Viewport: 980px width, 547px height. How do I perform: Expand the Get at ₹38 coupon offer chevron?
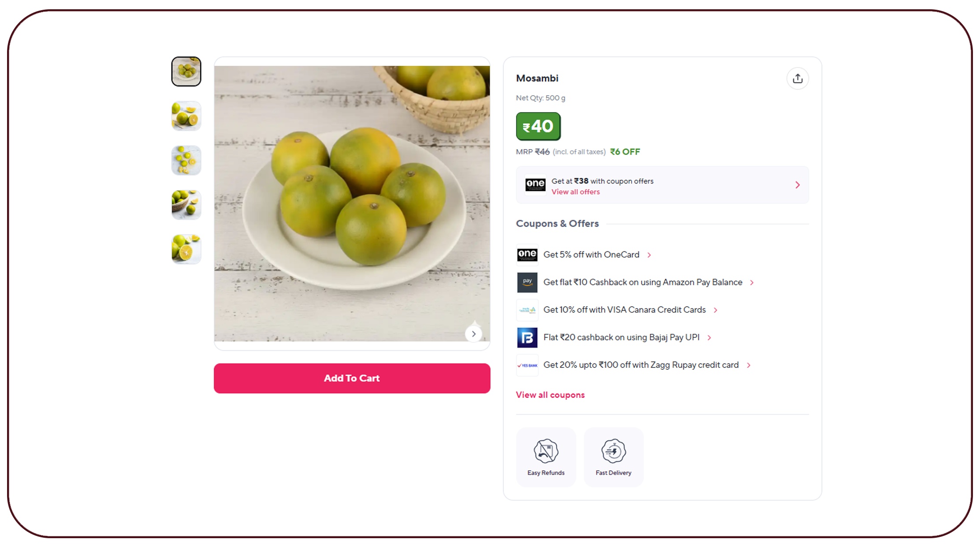[x=797, y=185]
